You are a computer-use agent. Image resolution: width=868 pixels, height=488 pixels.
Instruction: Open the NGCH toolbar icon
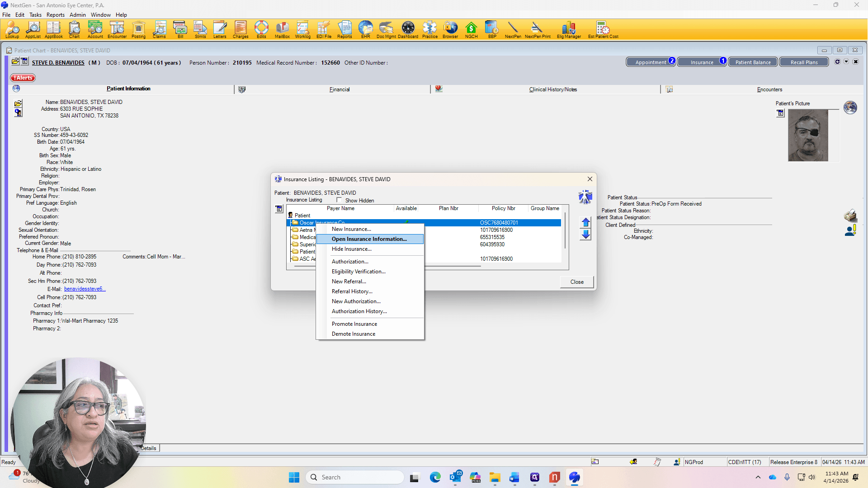471,30
